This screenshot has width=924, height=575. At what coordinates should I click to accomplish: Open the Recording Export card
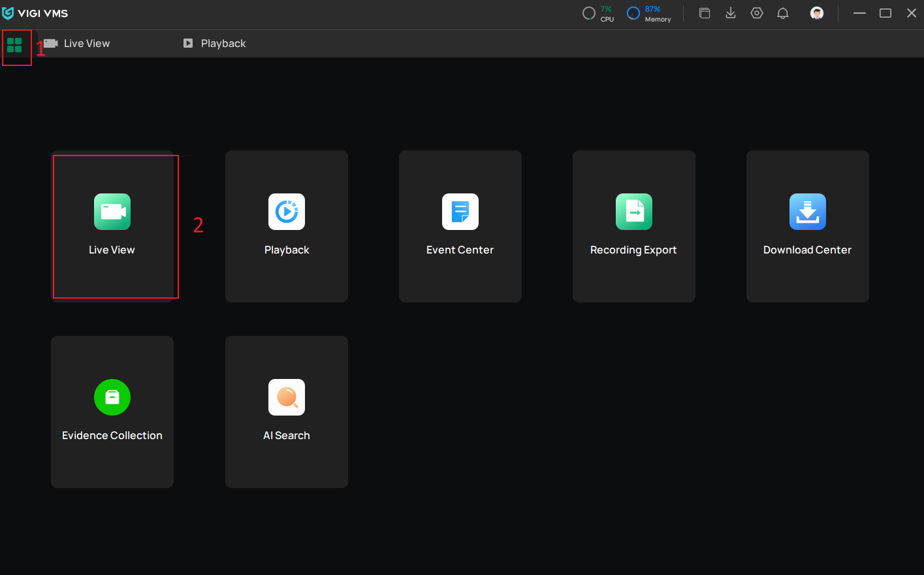(634, 226)
